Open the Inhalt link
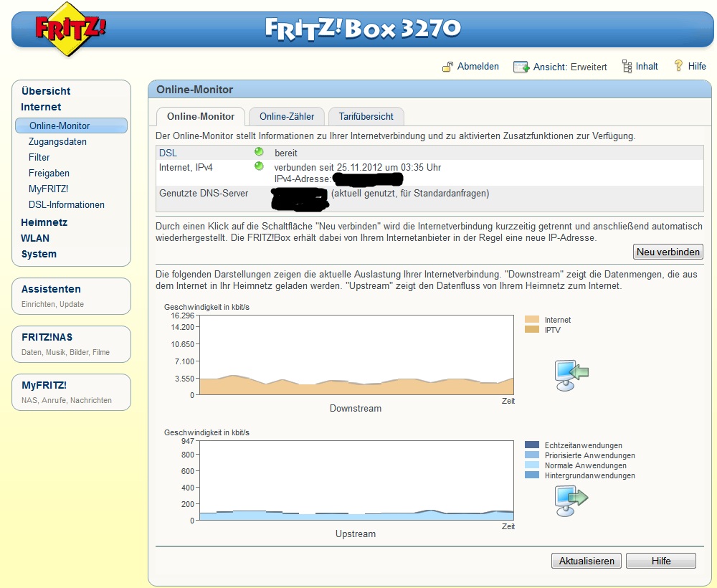 (647, 67)
